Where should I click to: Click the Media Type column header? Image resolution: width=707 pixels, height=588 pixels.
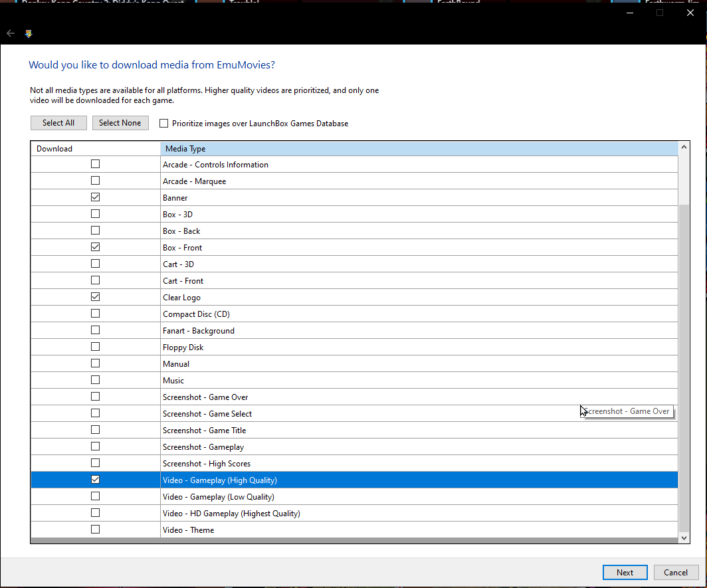(419, 149)
